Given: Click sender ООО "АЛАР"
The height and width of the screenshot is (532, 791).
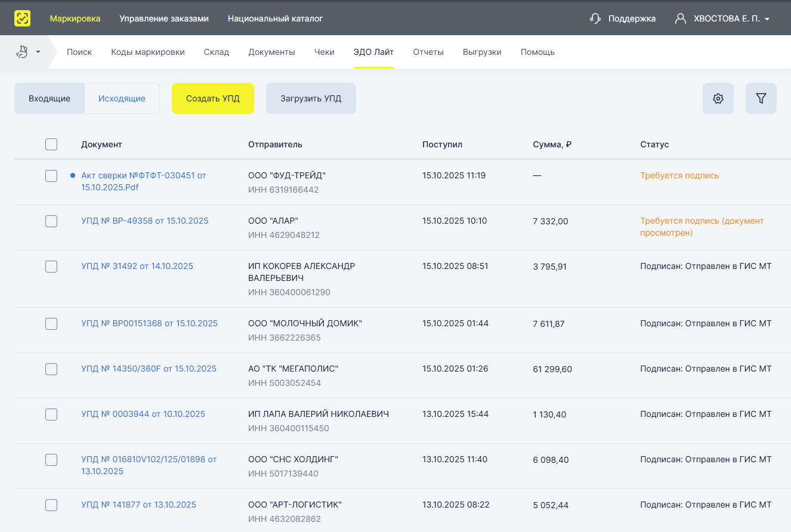Looking at the screenshot, I should (273, 221).
